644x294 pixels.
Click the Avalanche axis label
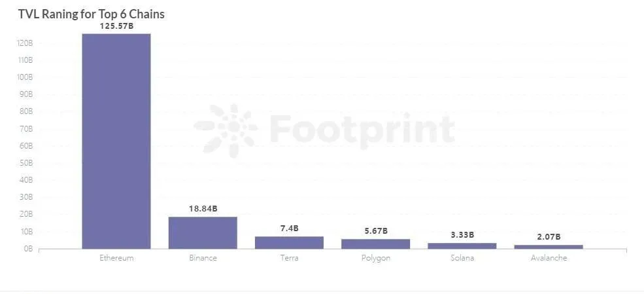549,258
